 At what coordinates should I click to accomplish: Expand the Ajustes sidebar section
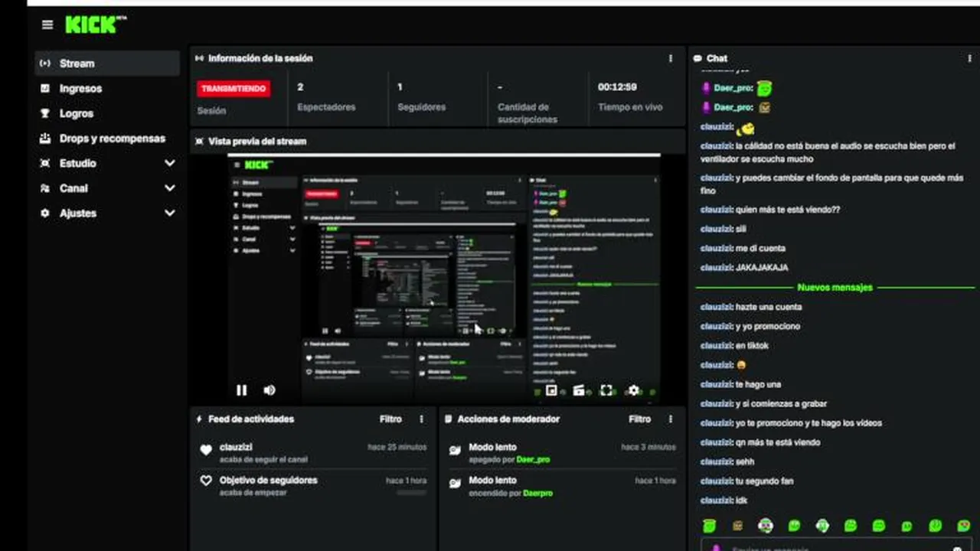(170, 214)
